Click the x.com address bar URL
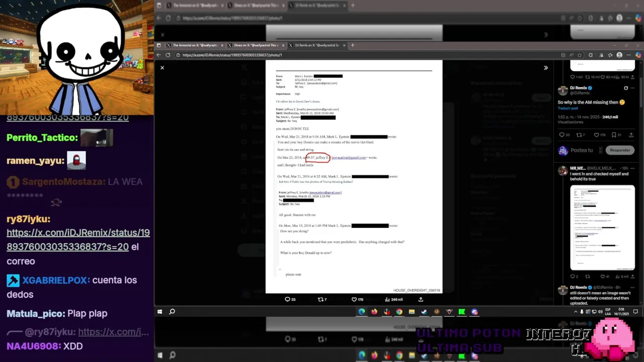 coord(232,55)
